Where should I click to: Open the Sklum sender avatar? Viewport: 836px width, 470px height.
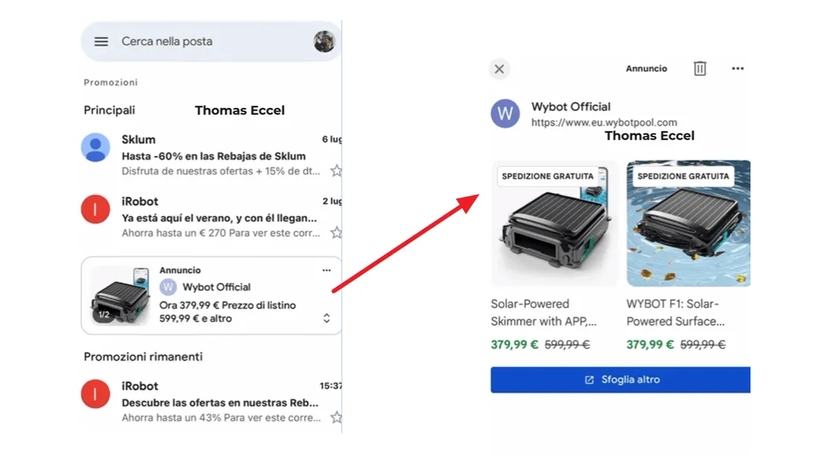point(95,147)
